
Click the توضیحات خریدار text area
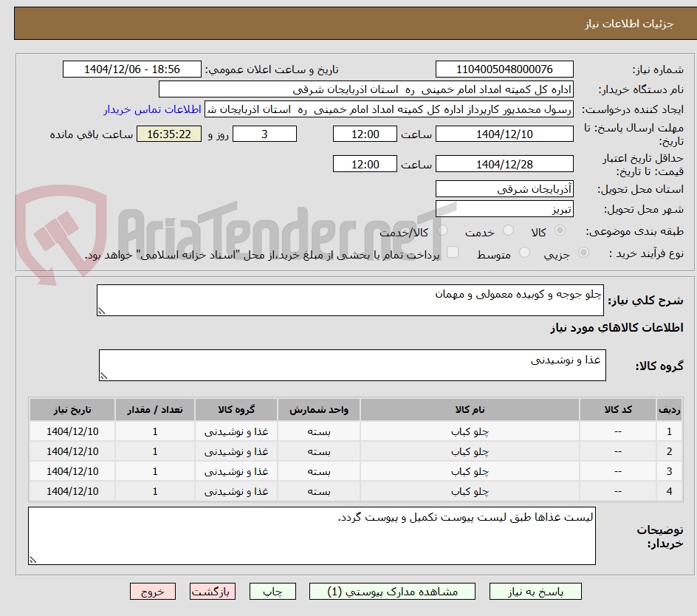pos(312,536)
